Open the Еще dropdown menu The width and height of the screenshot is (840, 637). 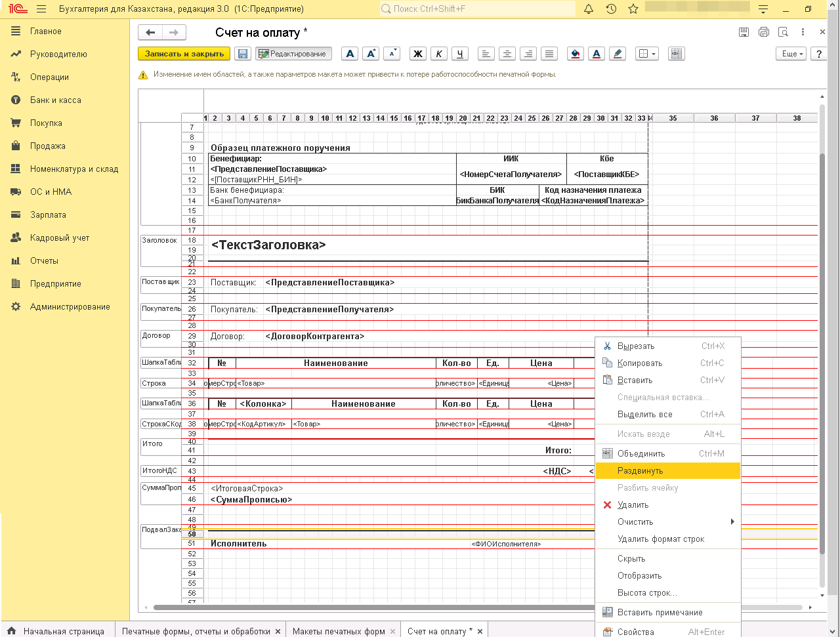point(792,54)
